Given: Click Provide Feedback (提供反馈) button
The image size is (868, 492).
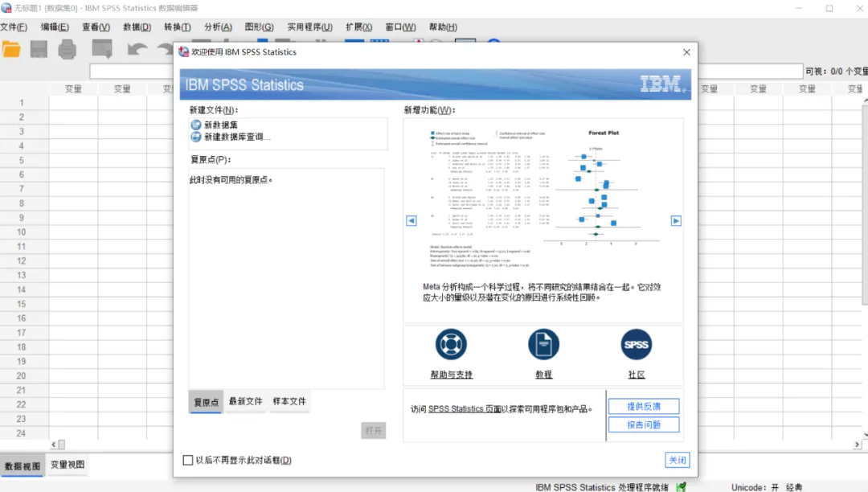Looking at the screenshot, I should click(x=644, y=406).
